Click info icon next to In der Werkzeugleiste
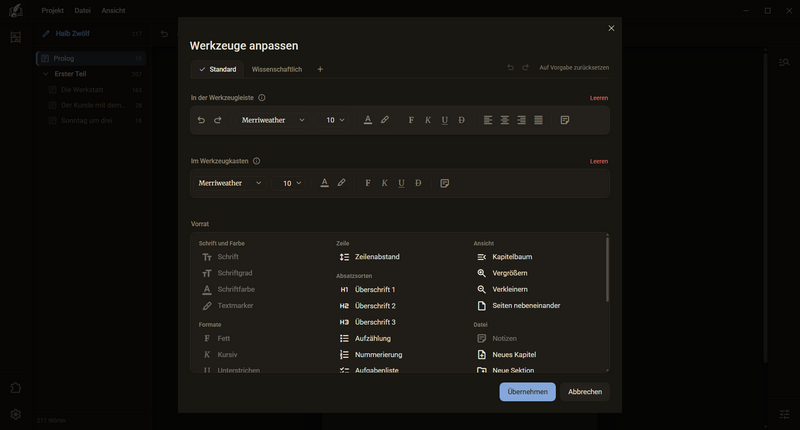The image size is (800, 430). coord(262,97)
